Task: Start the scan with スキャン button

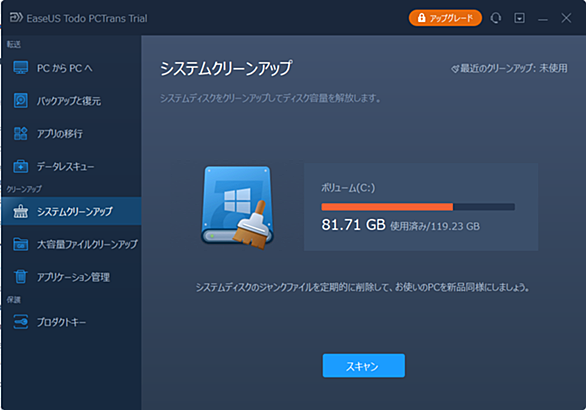Action: coord(364,366)
